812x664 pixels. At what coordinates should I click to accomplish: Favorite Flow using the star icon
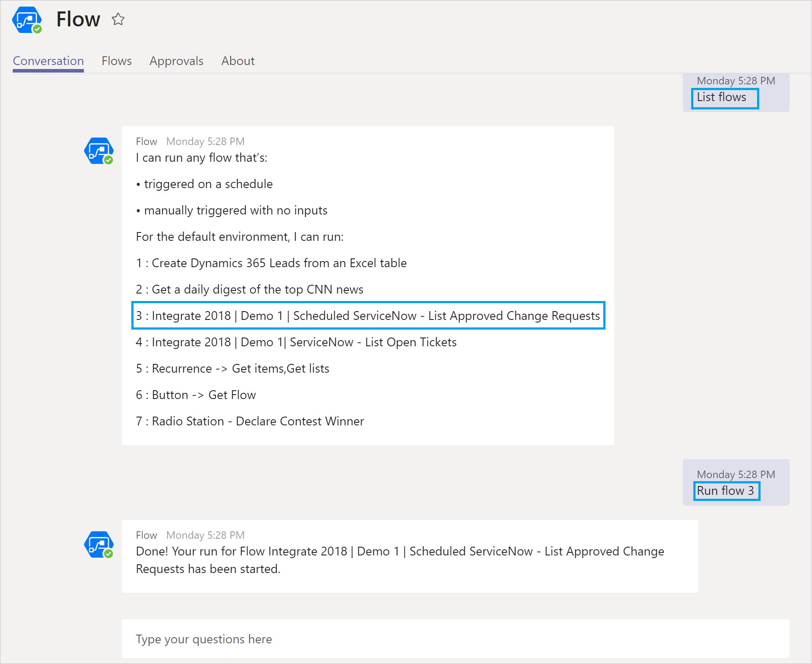tap(118, 19)
